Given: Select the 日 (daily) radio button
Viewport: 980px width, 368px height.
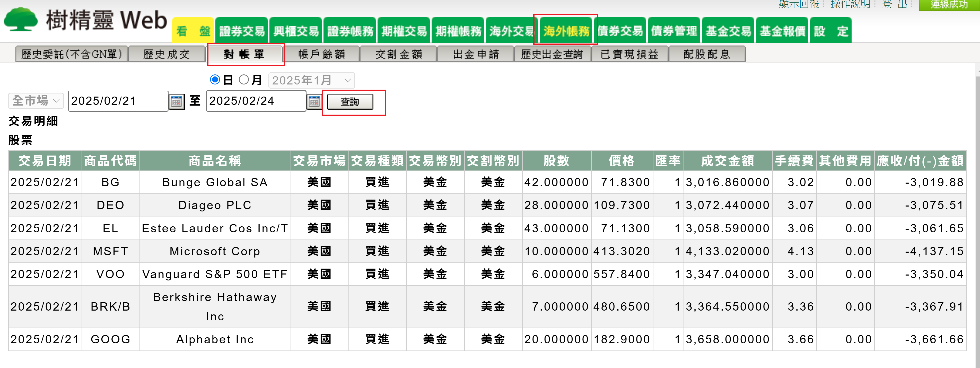Looking at the screenshot, I should click(215, 80).
